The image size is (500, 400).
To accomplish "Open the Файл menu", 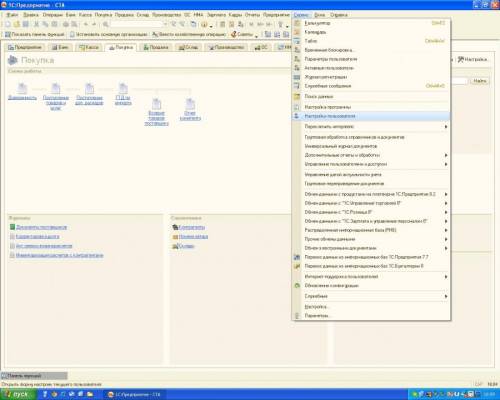I will point(13,15).
